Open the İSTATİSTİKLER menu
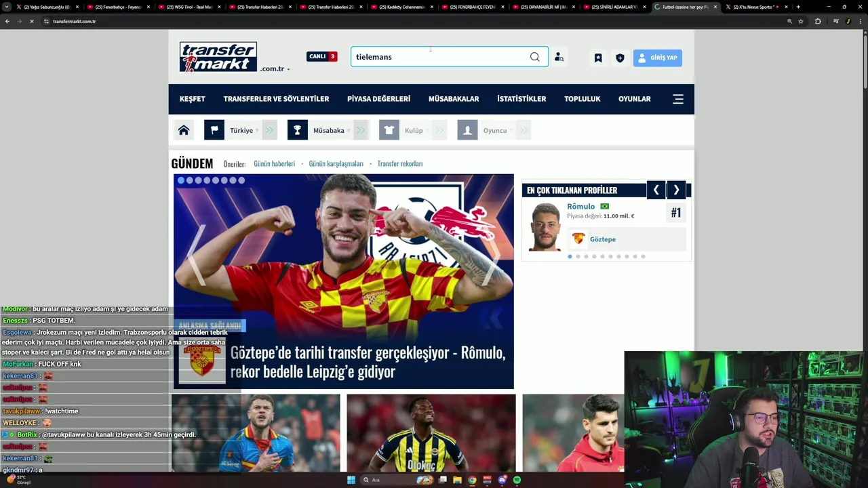Viewport: 868px width, 488px height. click(x=521, y=99)
